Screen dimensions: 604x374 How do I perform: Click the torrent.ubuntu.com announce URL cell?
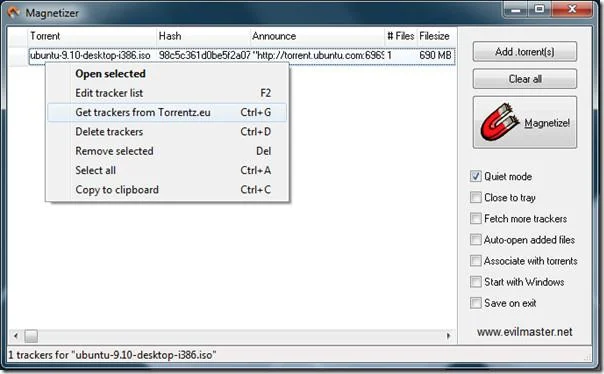(318, 55)
